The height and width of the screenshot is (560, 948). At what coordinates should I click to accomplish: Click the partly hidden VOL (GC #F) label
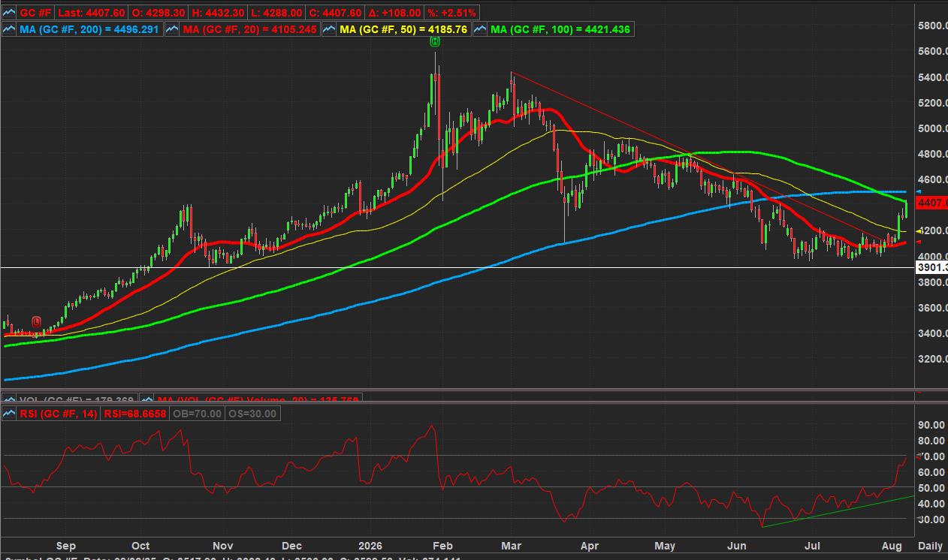point(75,399)
